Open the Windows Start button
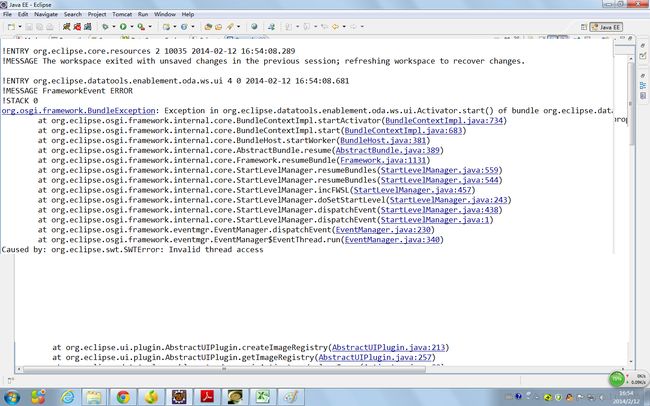 pyautogui.click(x=11, y=397)
